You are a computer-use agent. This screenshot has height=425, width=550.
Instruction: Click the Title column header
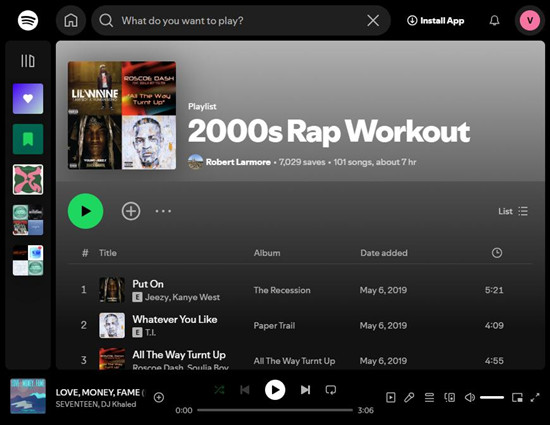tap(108, 253)
